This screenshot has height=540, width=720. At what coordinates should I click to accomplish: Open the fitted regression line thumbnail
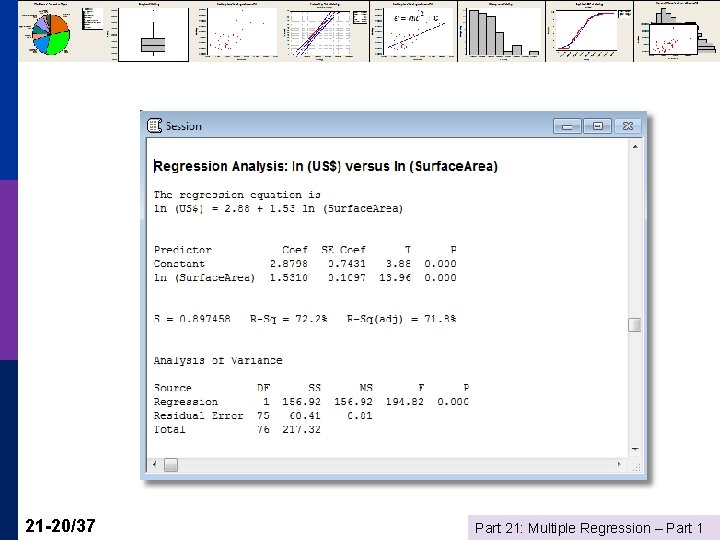(413, 31)
